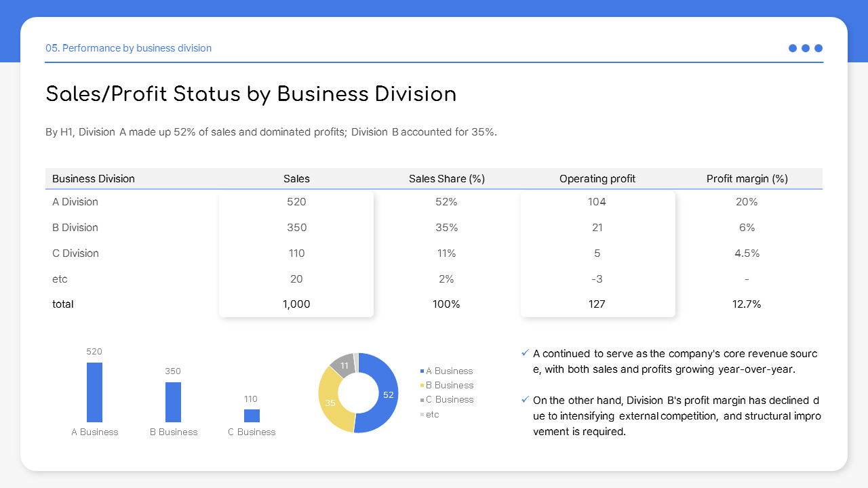Select the blue A Business legend square
This screenshot has width=868, height=488.
pos(422,371)
